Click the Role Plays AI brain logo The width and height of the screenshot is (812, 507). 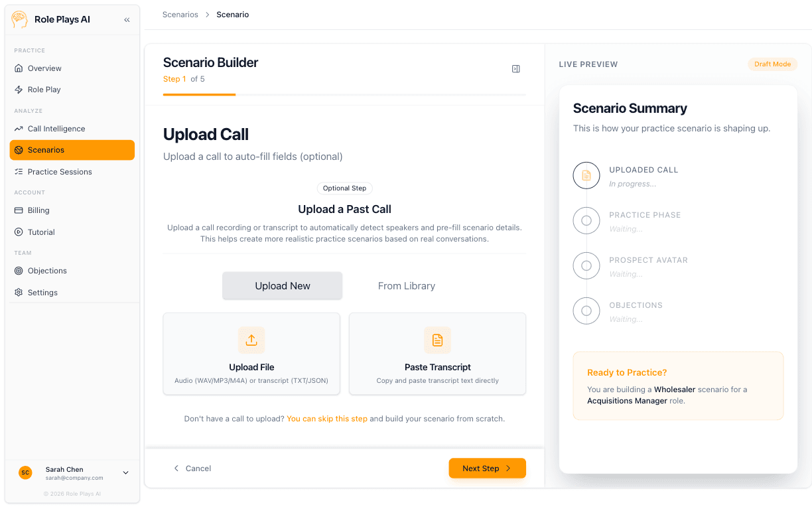(19, 19)
